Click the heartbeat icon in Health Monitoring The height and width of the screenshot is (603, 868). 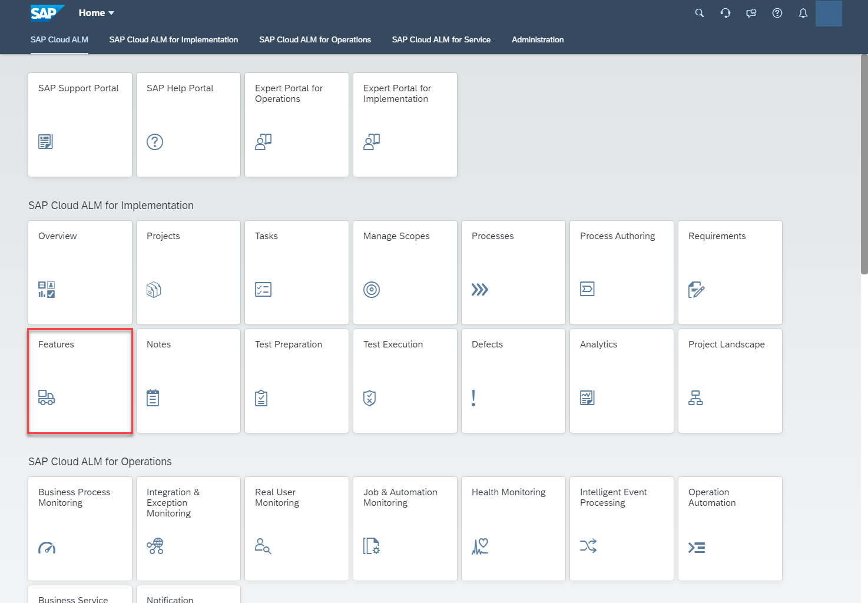point(480,546)
